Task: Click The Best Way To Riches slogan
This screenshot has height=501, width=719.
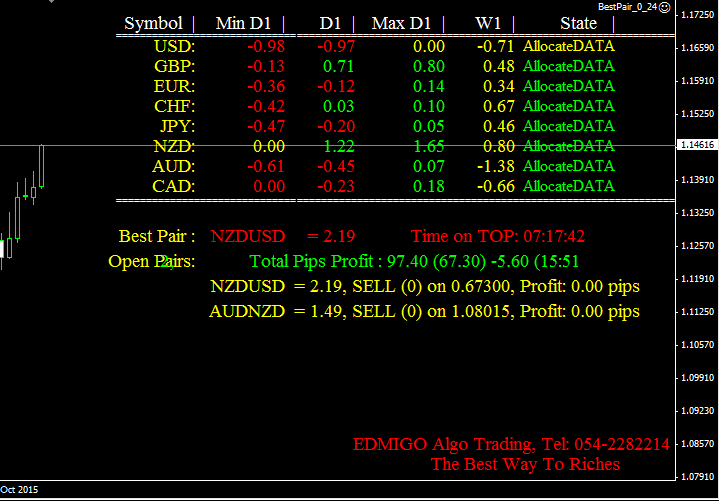Action: [x=525, y=464]
